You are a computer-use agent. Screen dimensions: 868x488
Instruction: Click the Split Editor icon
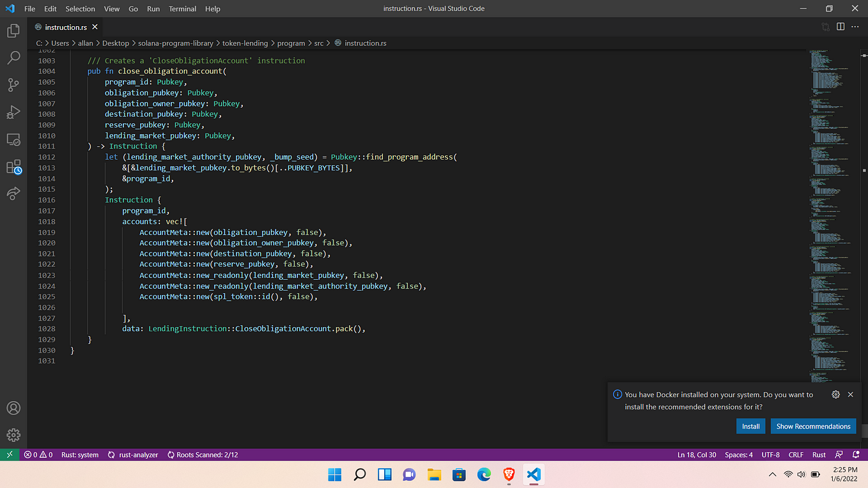point(841,27)
